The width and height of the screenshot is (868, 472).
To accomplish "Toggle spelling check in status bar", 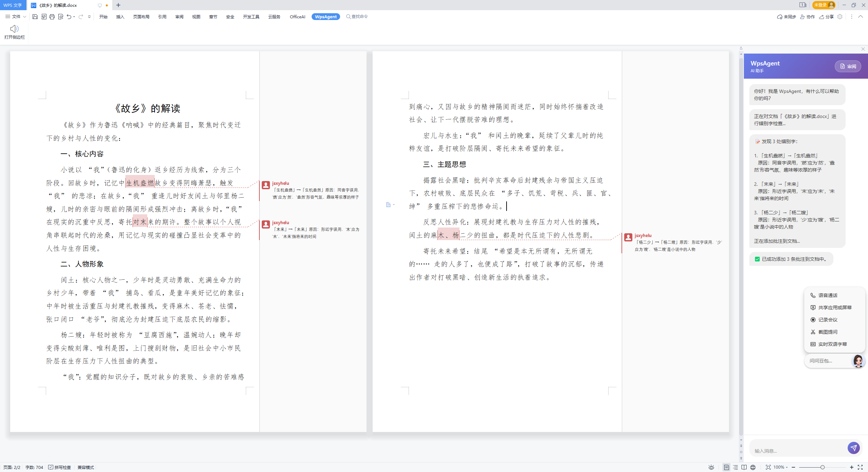I will click(60, 467).
